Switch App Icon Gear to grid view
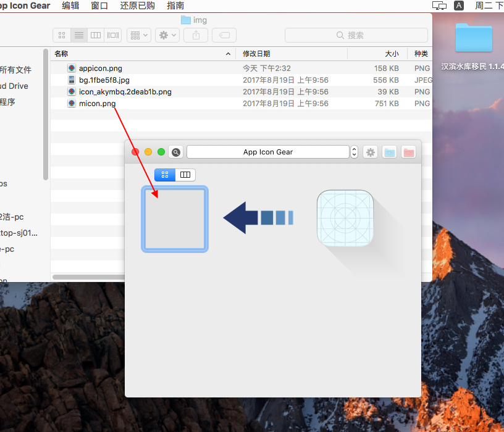Screen dimensions: 504x432 (165, 175)
